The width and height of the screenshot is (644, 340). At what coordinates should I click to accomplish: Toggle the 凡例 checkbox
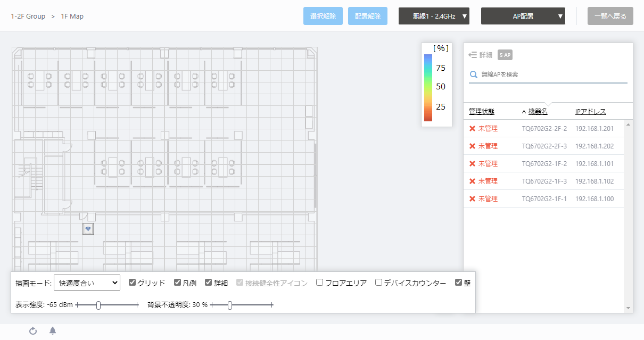click(177, 283)
